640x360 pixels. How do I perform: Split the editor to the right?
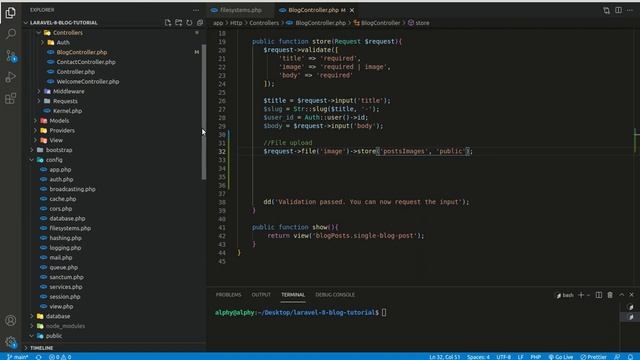click(618, 10)
